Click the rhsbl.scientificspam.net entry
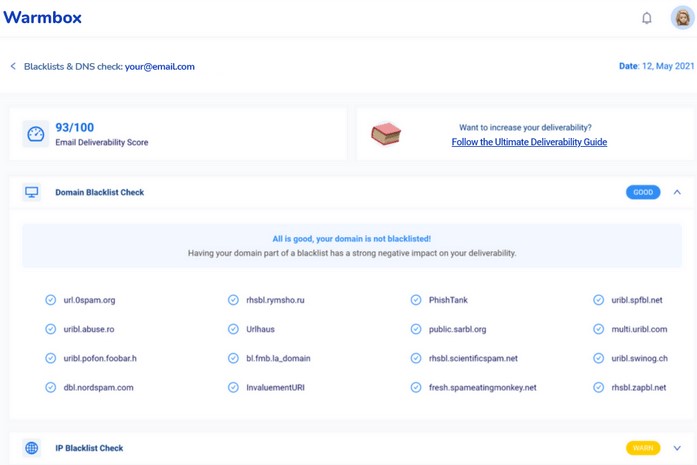Viewport: 697px width, 465px height. click(x=473, y=358)
